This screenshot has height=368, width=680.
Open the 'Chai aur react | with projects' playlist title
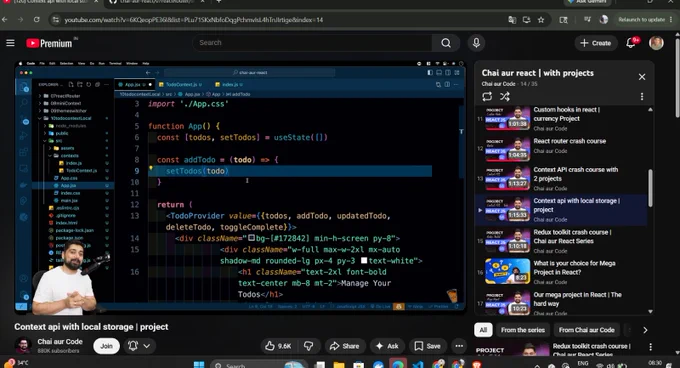click(x=537, y=73)
